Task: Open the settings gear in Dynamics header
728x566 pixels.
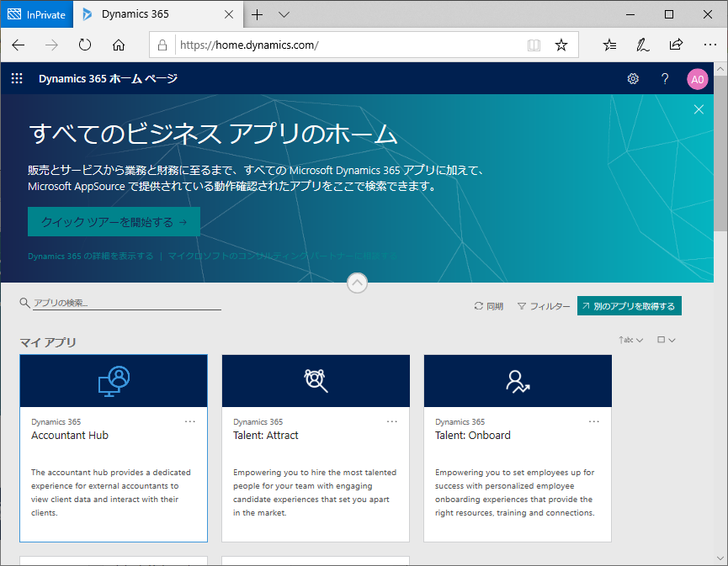Action: (633, 79)
